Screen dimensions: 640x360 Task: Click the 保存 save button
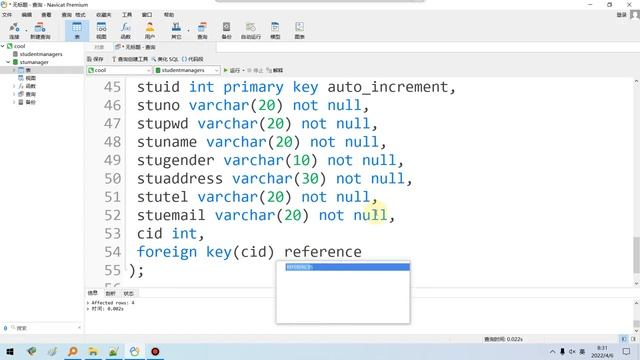(x=95, y=59)
